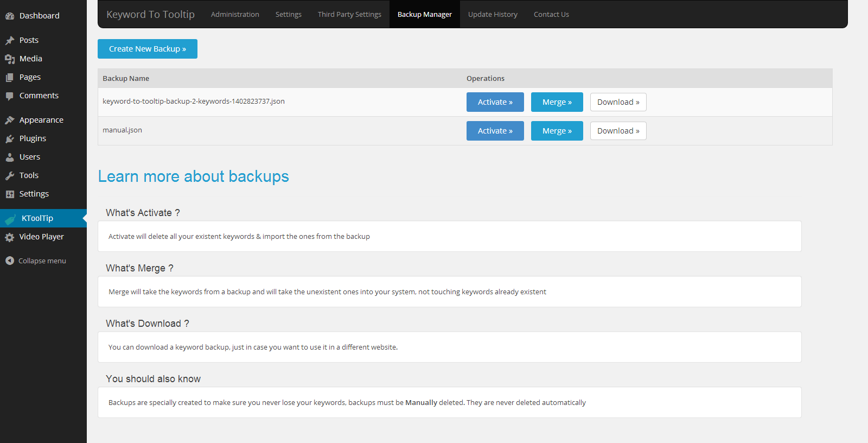868x443 pixels.
Task: Click the Tools wrench icon
Action: point(10,176)
